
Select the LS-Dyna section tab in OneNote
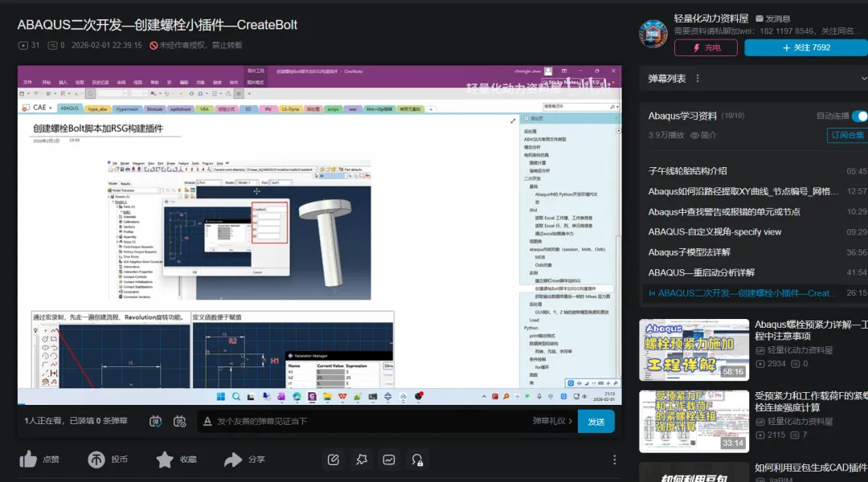[290, 109]
